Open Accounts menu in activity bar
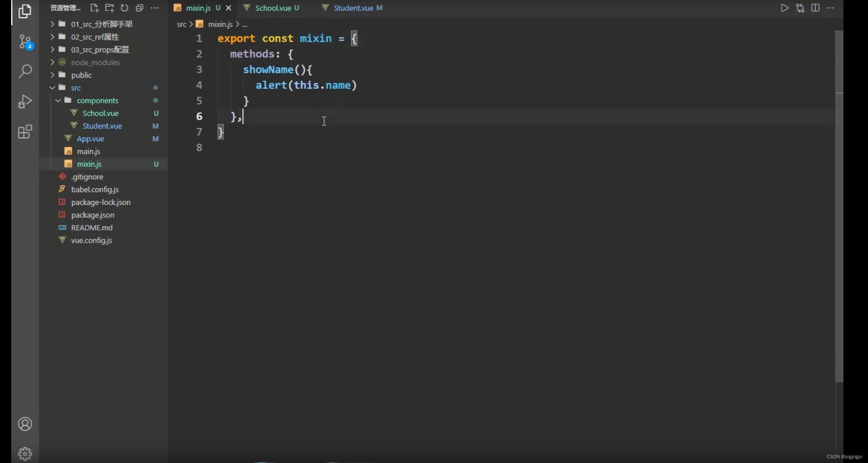Screen dimensions: 868x463 click(25, 424)
